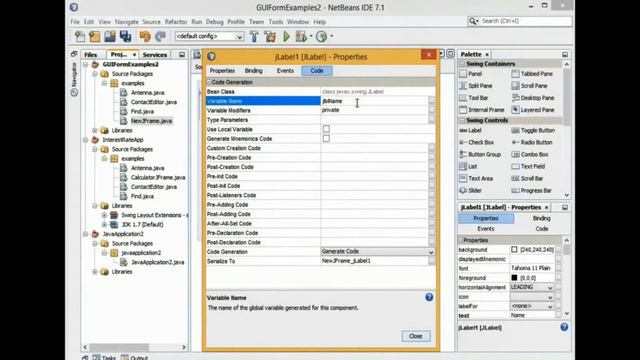Open the Code Generation dropdown
Viewport: 640px width, 360px height.
(x=431, y=252)
